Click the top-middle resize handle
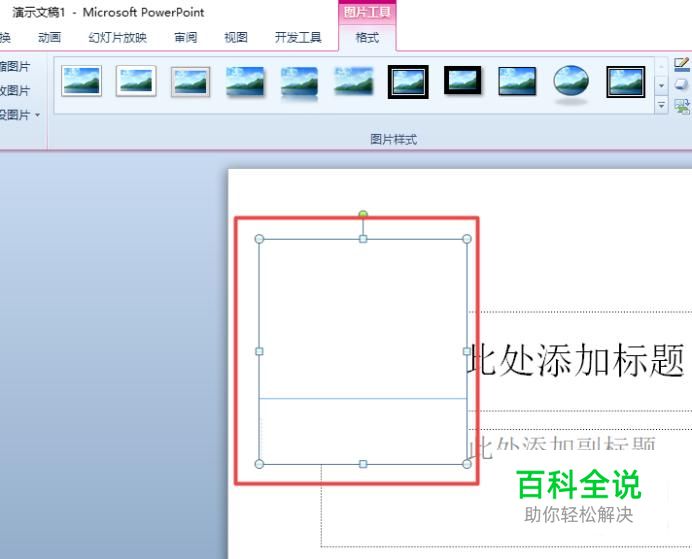 (x=363, y=239)
